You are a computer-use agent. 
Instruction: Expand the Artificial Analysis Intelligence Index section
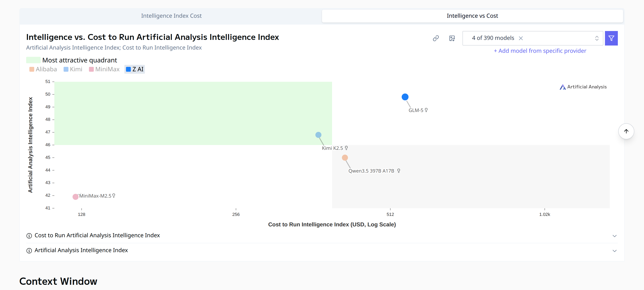pos(615,251)
